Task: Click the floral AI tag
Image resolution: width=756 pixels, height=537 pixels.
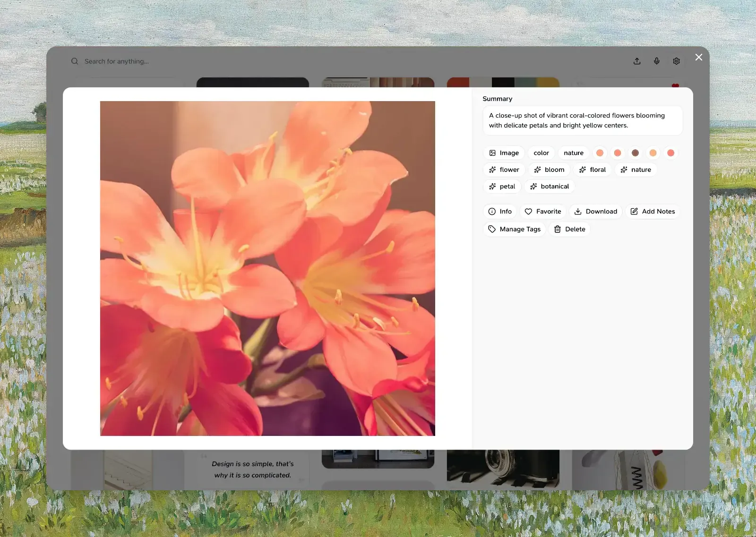Action: [x=592, y=170]
